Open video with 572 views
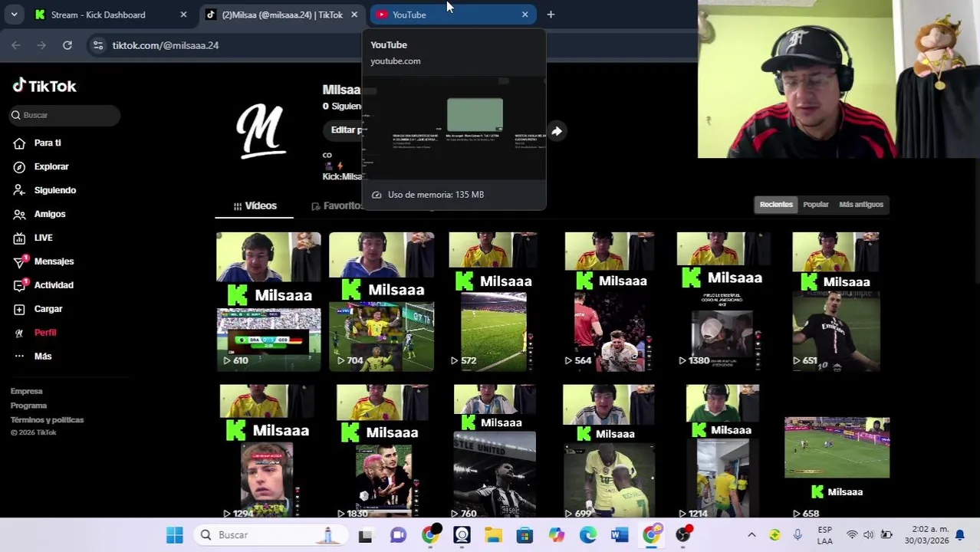Image resolution: width=980 pixels, height=552 pixels. (494, 302)
